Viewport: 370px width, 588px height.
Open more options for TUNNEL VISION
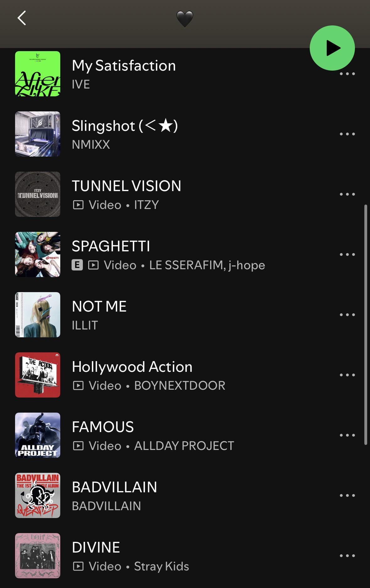[347, 194]
